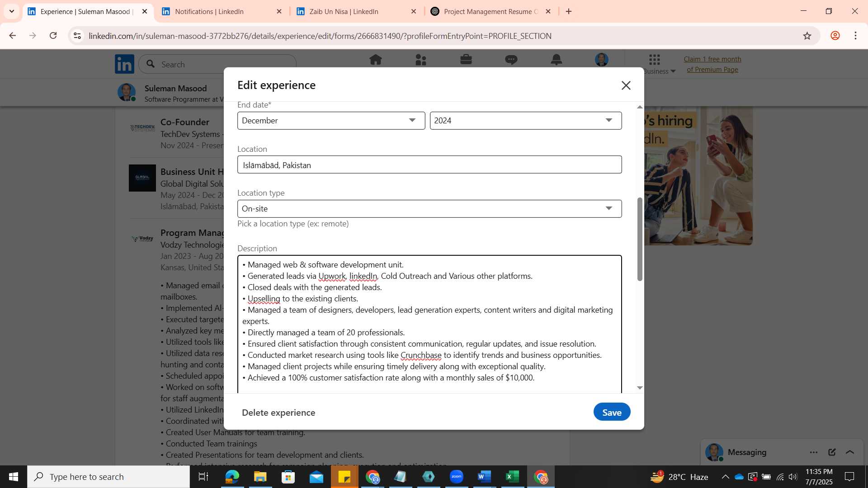
Task: Open Windows Start menu
Action: coord(14,477)
